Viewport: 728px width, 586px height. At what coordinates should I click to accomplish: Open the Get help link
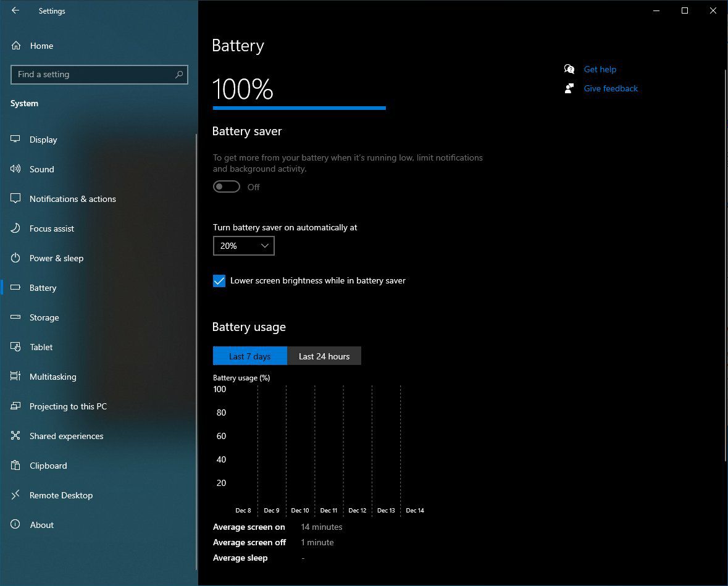(x=600, y=69)
